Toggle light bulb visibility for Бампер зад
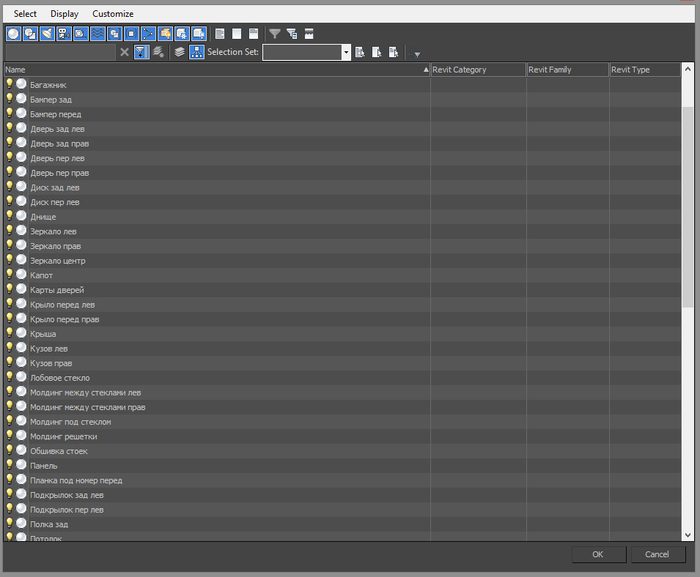The width and height of the screenshot is (700, 577). (9, 99)
